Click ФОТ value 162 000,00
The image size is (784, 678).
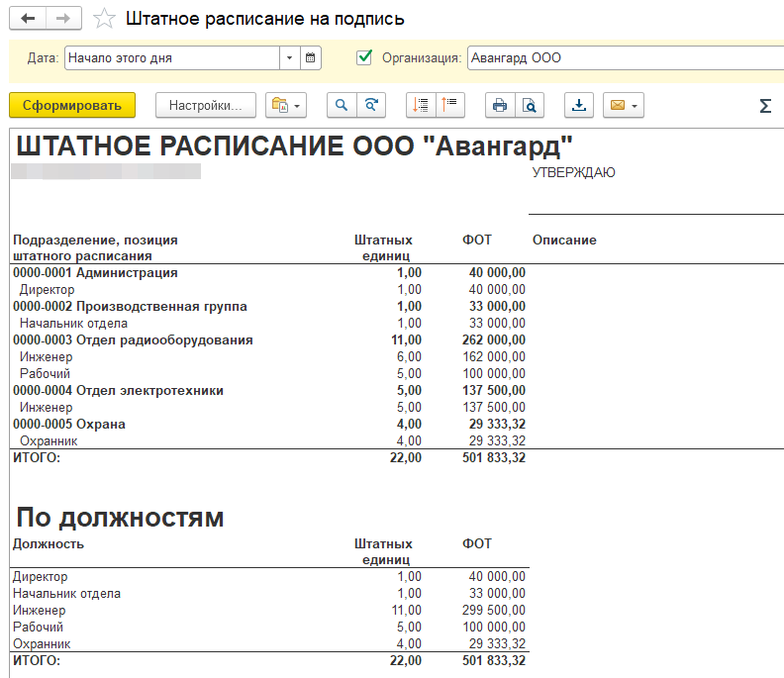pos(494,357)
